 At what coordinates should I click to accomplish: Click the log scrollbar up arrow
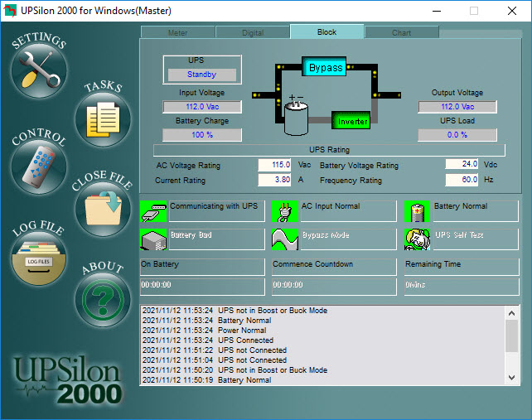click(511, 313)
